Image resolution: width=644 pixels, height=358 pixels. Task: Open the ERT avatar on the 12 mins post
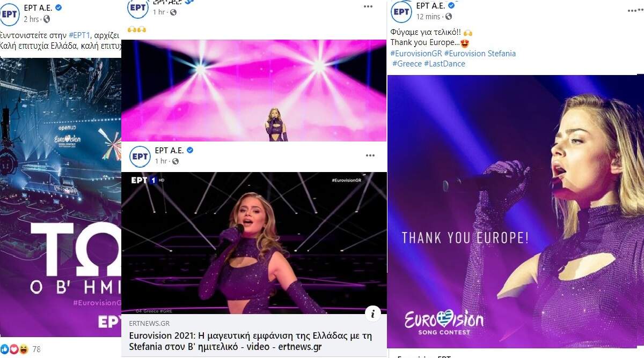click(x=401, y=11)
